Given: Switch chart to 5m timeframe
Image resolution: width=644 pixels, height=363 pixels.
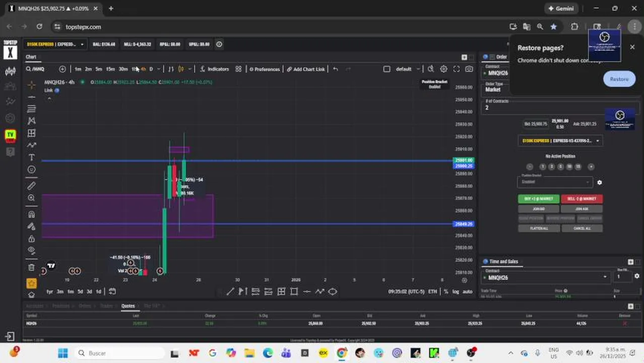Looking at the screenshot, I should click(x=99, y=69).
